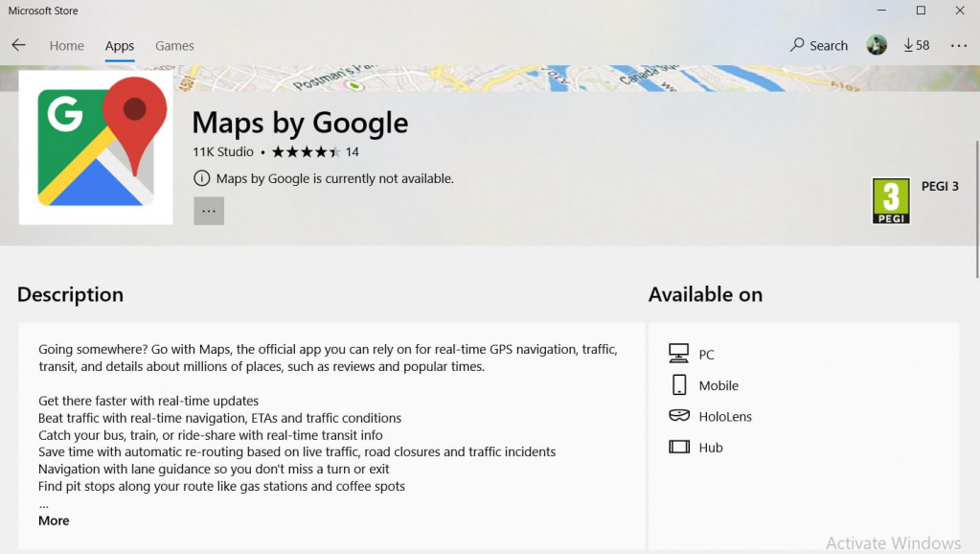Image resolution: width=980 pixels, height=554 pixels.
Task: Click the Hub device icon
Action: pos(679,447)
